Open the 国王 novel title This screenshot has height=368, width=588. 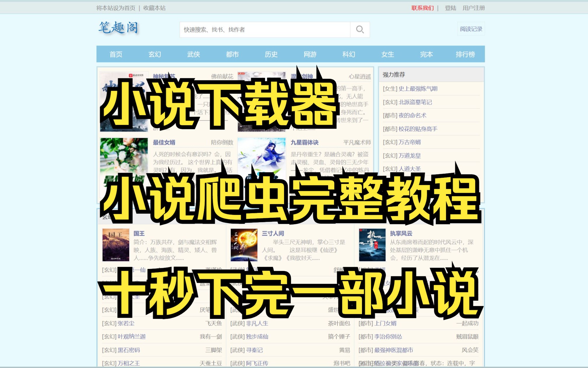click(139, 233)
